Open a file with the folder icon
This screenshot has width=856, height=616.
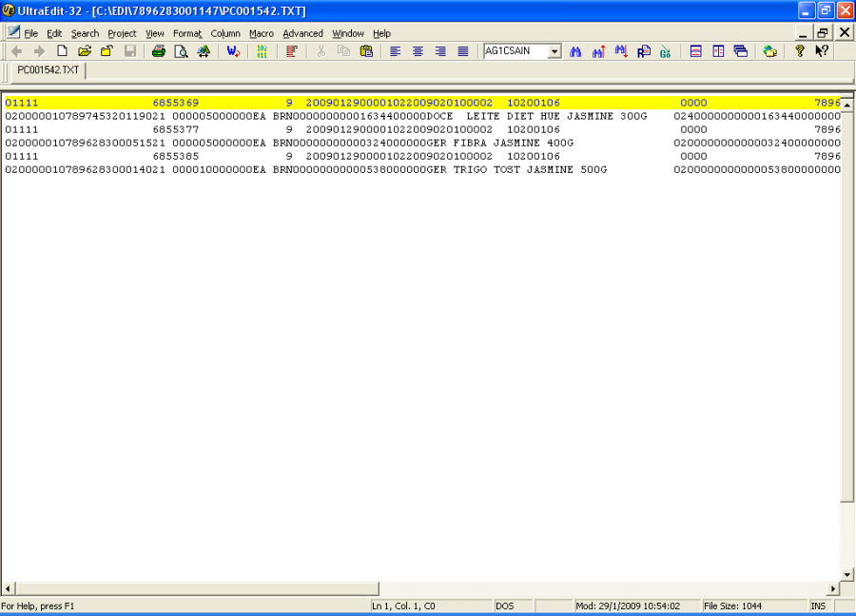click(85, 51)
